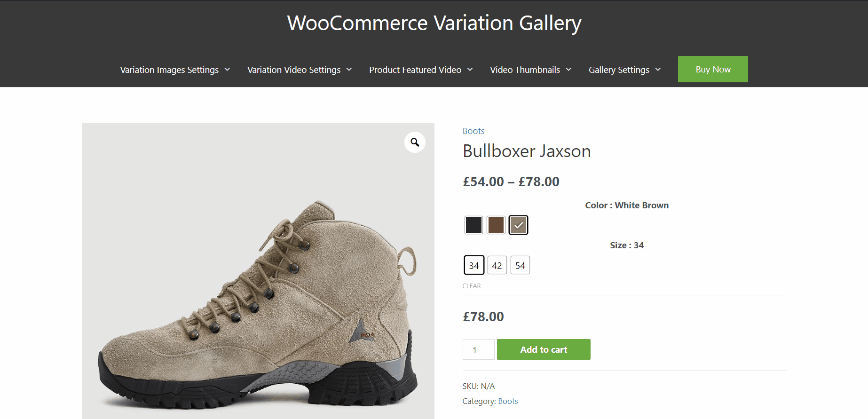This screenshot has height=419, width=868.
Task: Click the Boots breadcrumb link above the title
Action: [473, 131]
